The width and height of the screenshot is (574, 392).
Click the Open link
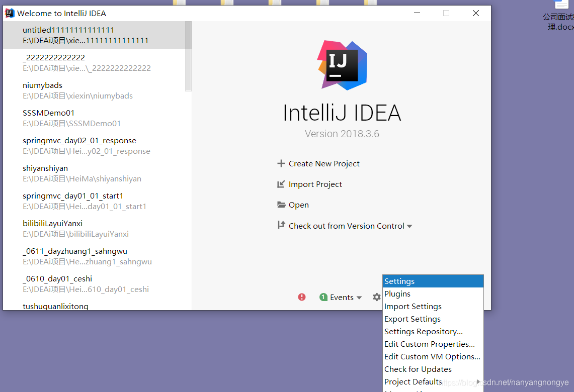pyautogui.click(x=299, y=205)
